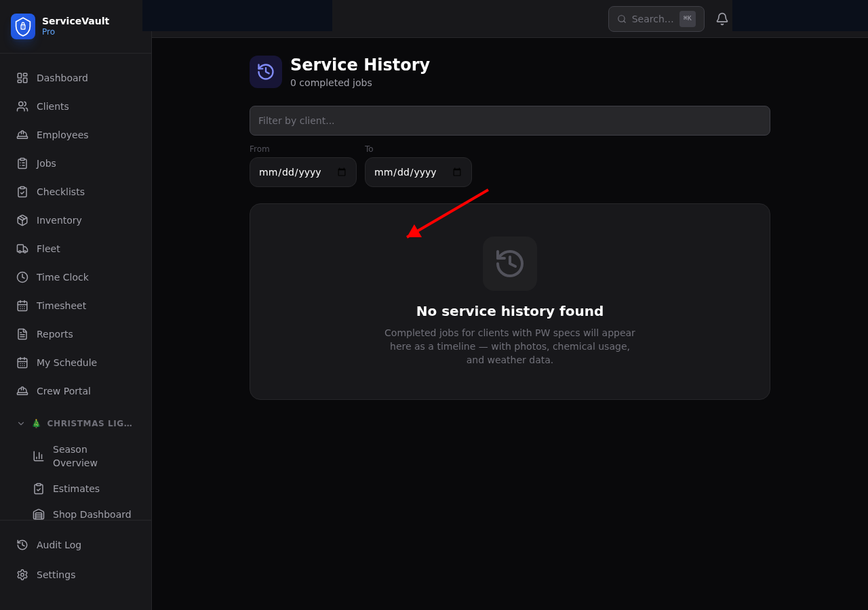Open the Jobs menu entry
This screenshot has width=868, height=610.
pos(45,163)
